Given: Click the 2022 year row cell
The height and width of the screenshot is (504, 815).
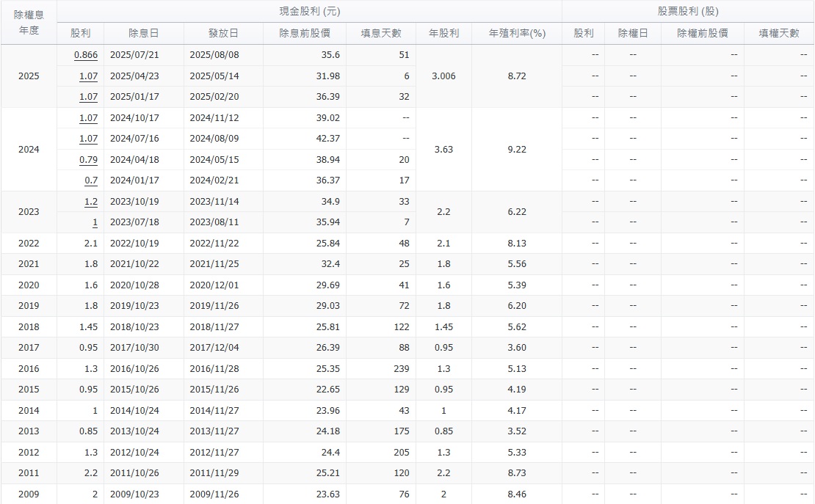Looking at the screenshot, I should pyautogui.click(x=29, y=244).
